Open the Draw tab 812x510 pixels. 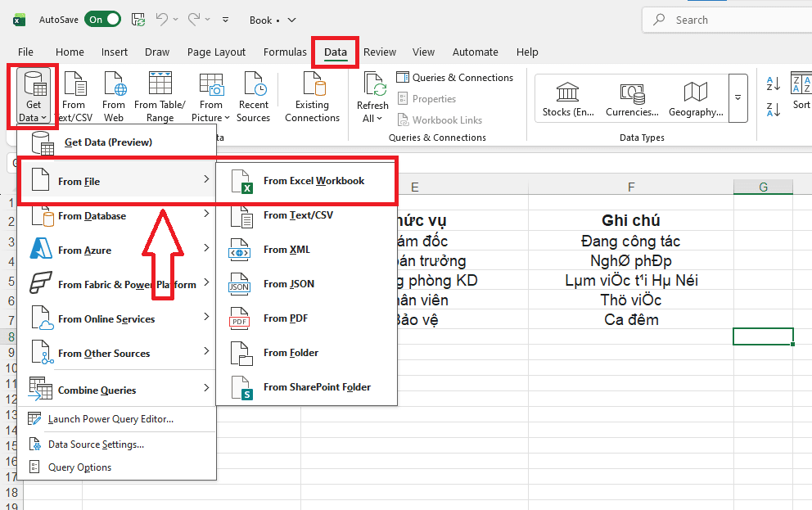coord(157,52)
